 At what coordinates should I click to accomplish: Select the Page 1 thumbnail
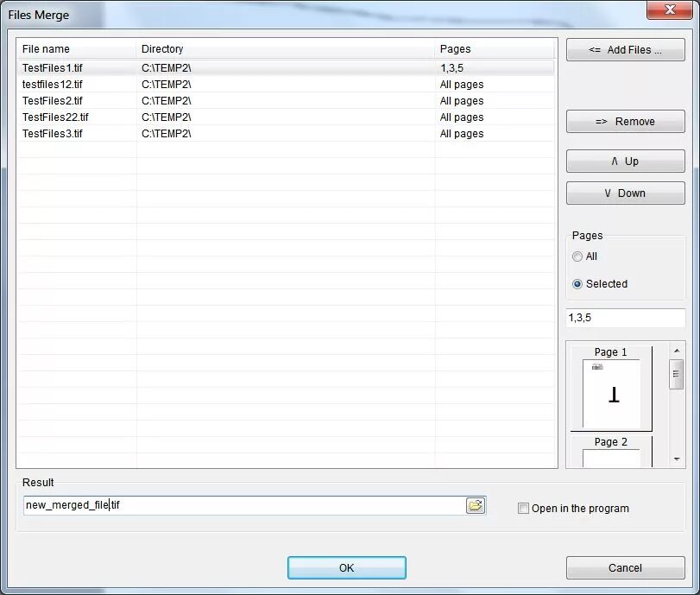(611, 389)
